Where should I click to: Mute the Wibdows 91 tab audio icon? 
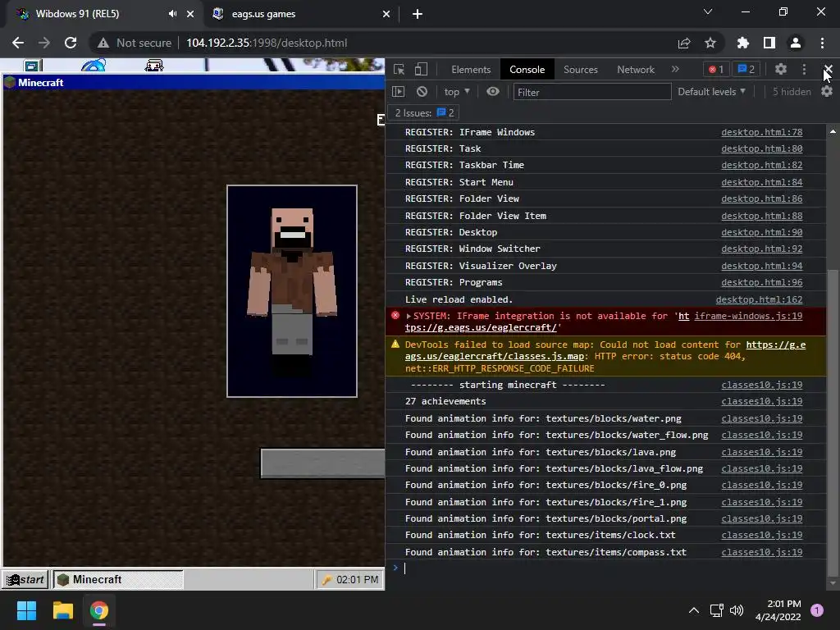coord(172,14)
